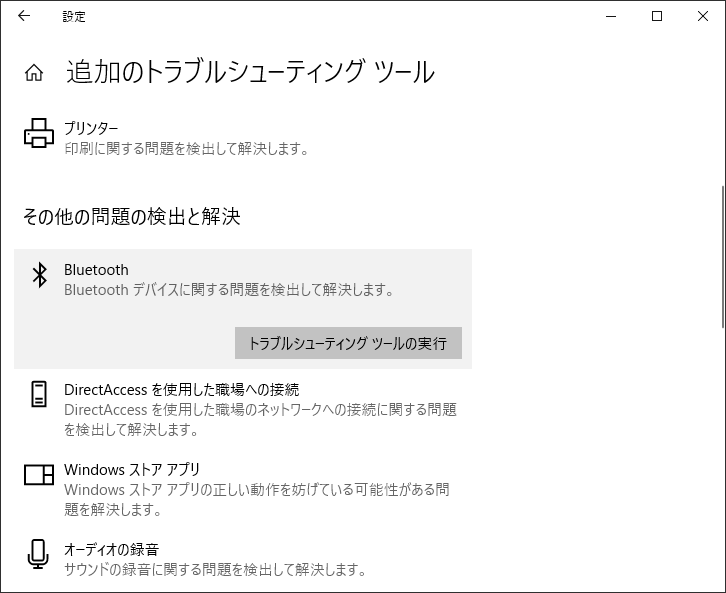Click the Bluetooth symbol icon
Image resolution: width=726 pixels, height=593 pixels.
click(40, 275)
